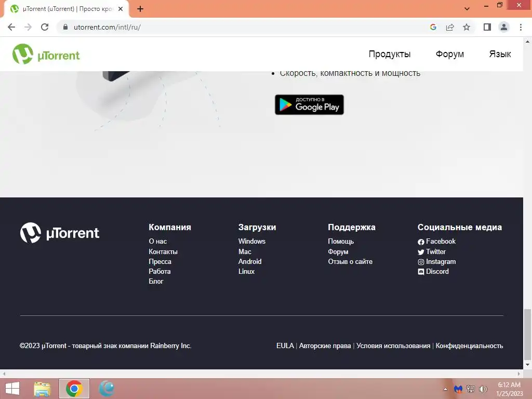
Task: Select the µTorrent browser tab
Action: tap(66, 9)
